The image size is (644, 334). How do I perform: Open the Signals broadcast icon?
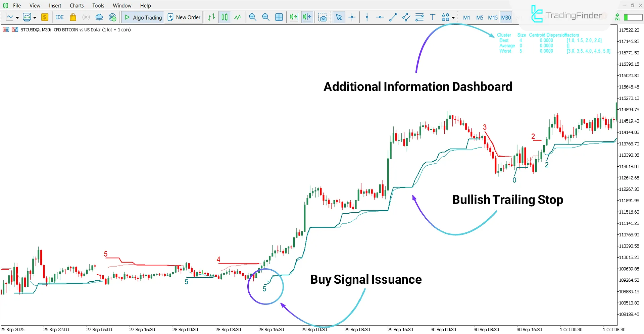86,17
